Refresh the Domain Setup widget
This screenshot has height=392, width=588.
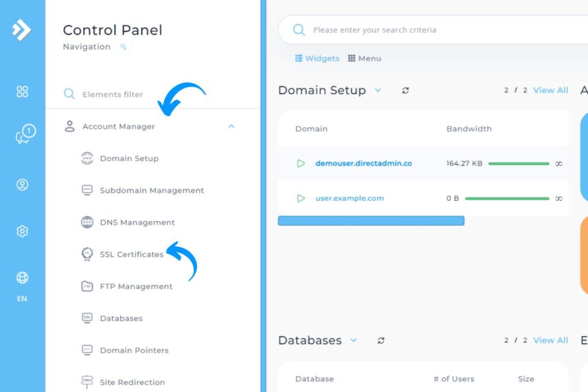click(405, 90)
